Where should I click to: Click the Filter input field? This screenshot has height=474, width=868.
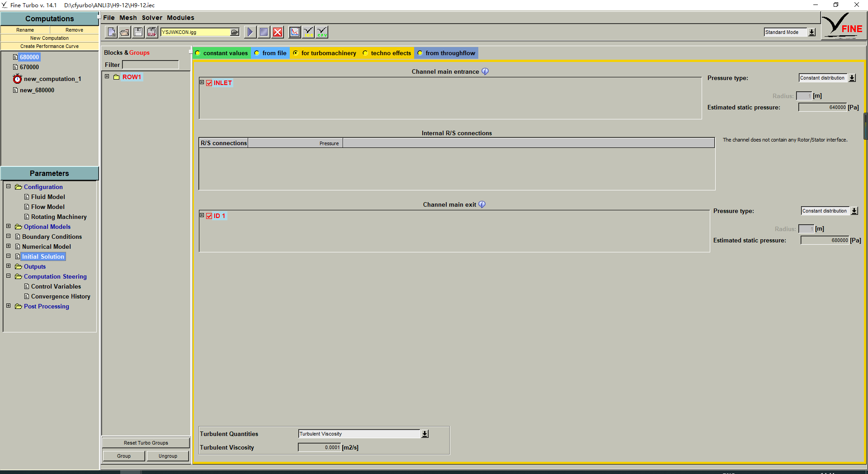coord(151,65)
